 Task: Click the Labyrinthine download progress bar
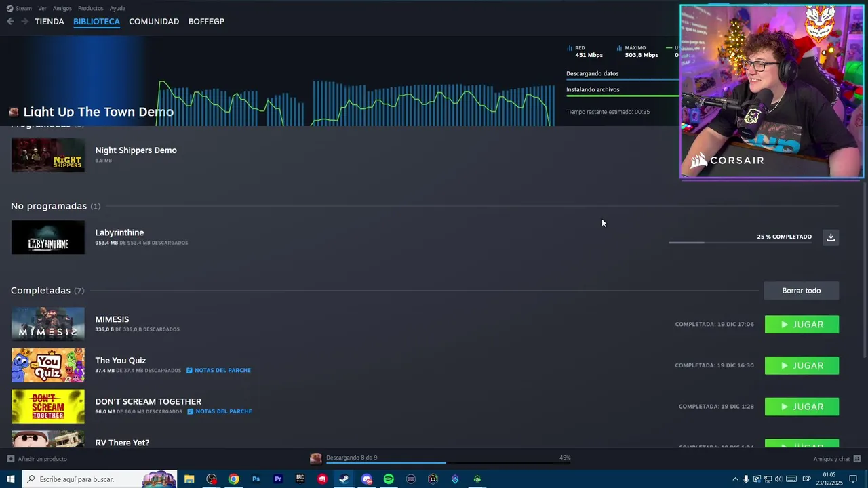point(740,243)
